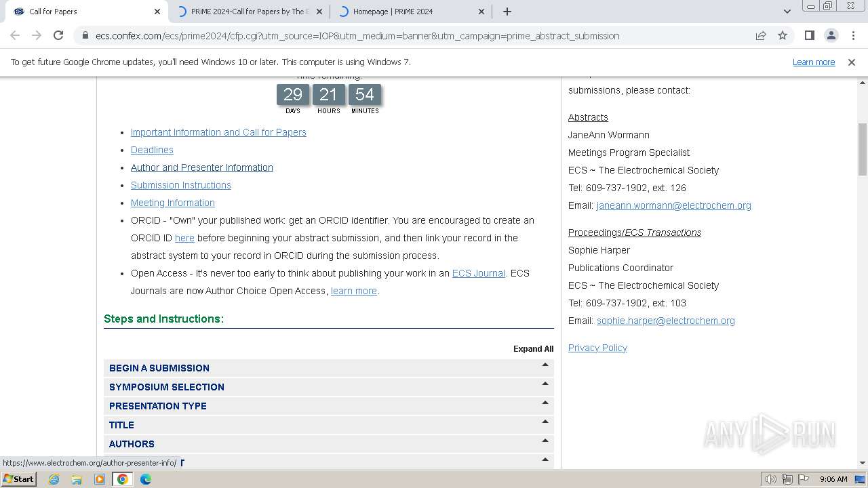Switch to PRiME 2024-Call for Papers tab
The image size is (868, 488).
pyautogui.click(x=250, y=11)
